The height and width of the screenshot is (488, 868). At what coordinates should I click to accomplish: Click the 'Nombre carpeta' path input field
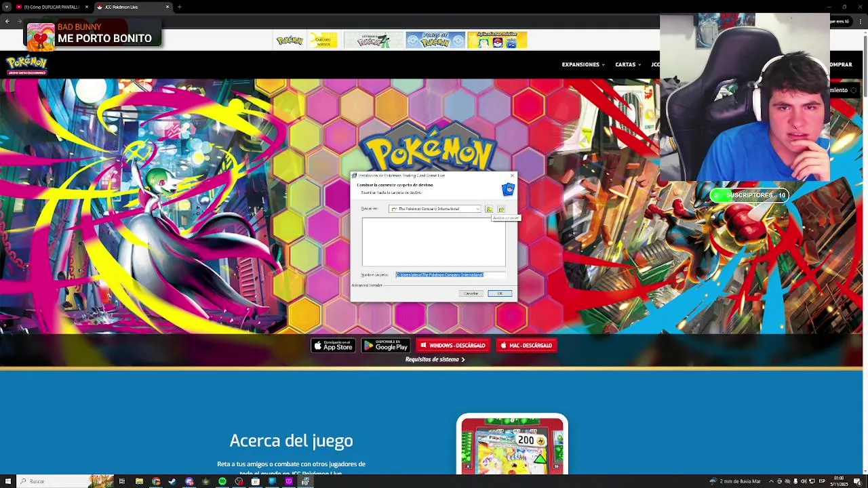point(450,274)
